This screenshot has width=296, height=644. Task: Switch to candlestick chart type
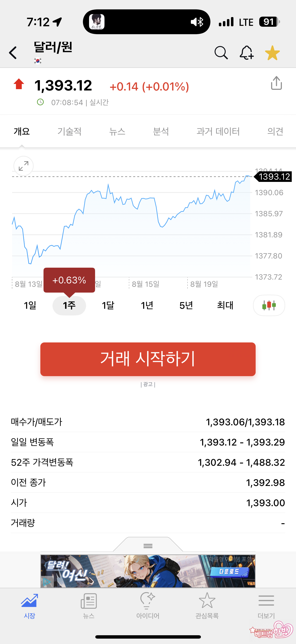coord(269,305)
